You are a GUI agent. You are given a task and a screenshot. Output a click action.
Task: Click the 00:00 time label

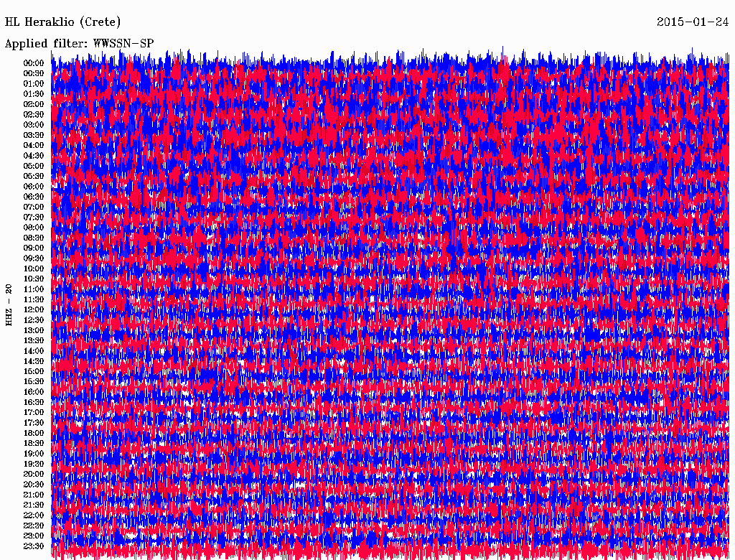[33, 63]
